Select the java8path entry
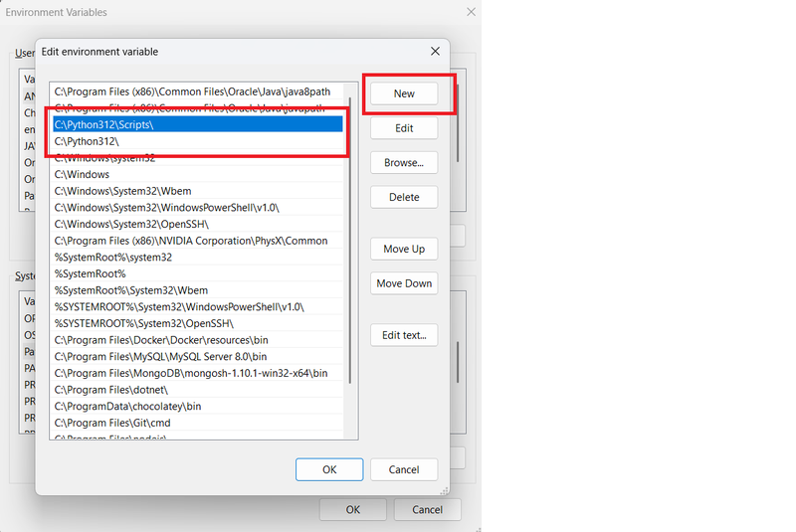The height and width of the screenshot is (532, 796). tap(198, 91)
